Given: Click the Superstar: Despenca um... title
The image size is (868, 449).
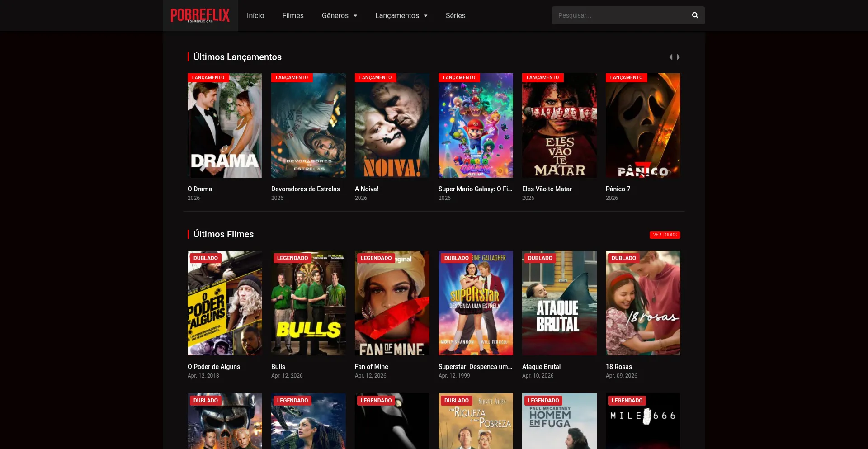Looking at the screenshot, I should point(475,367).
